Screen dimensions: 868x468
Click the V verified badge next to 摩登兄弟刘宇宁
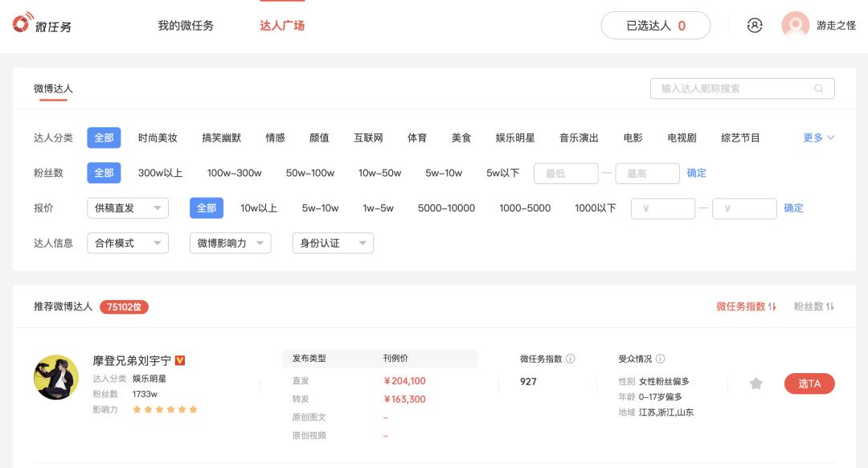click(x=178, y=360)
